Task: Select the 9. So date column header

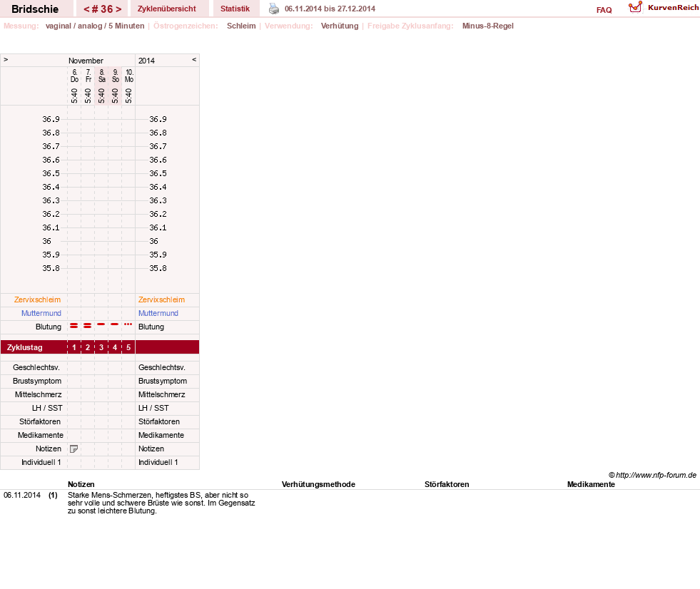Action: pos(115,76)
